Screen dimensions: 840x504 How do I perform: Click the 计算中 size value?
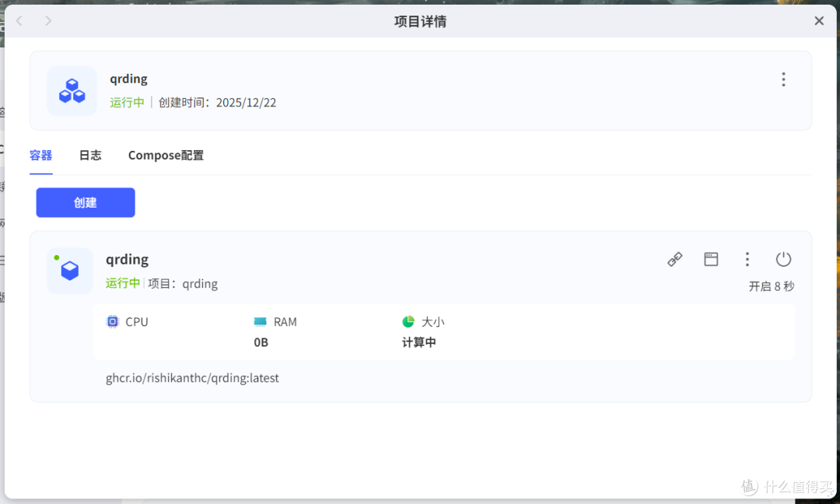[419, 342]
